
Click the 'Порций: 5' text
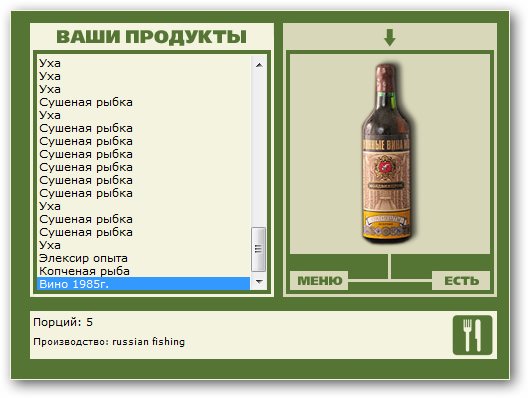(x=63, y=322)
